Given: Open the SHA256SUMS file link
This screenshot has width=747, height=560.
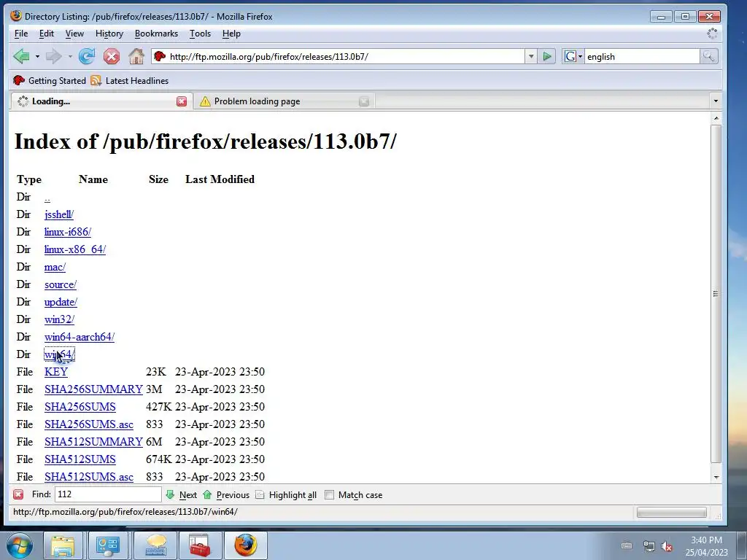Looking at the screenshot, I should (80, 407).
